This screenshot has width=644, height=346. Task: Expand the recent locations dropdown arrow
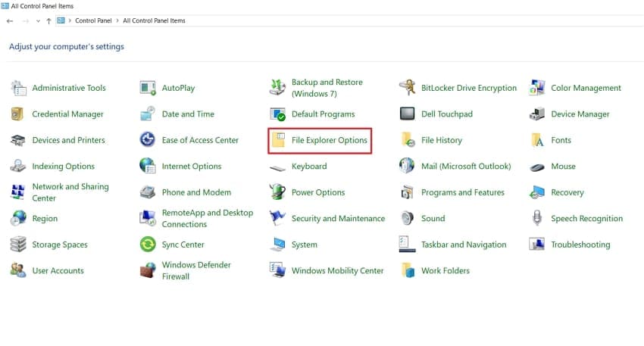click(x=38, y=21)
